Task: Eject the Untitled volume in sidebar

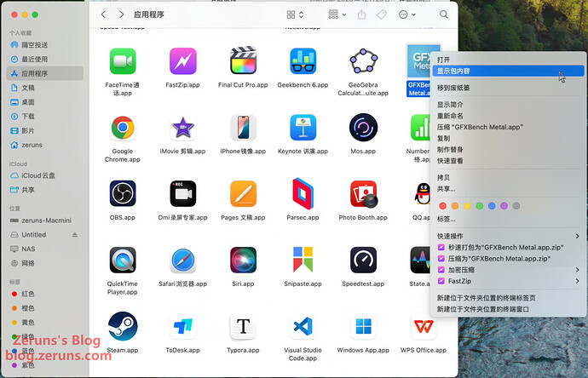Action: pos(75,235)
